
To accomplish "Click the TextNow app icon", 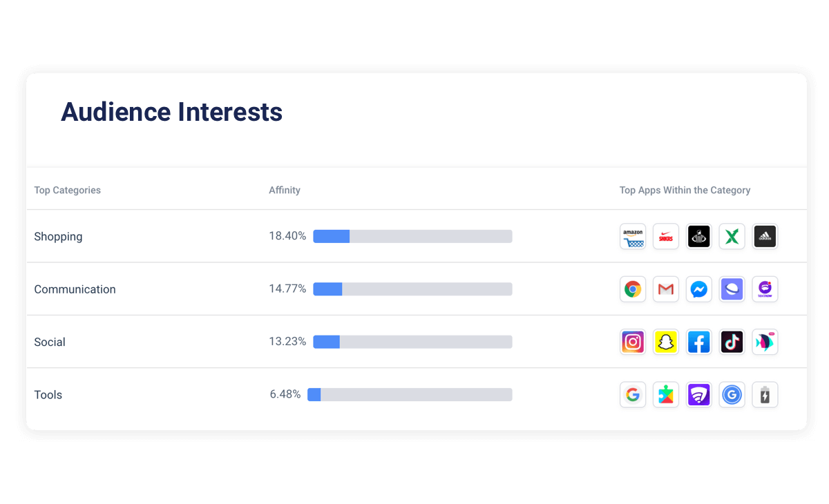I will tap(765, 289).
